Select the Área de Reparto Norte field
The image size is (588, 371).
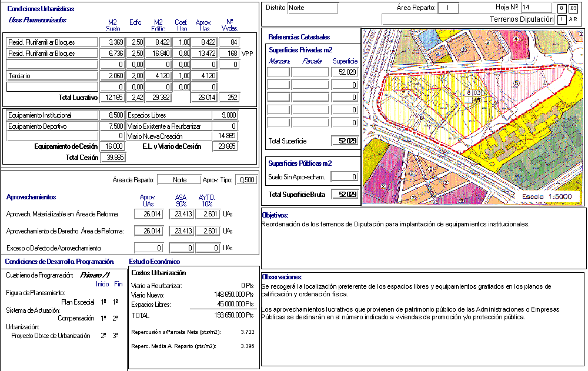coord(179,180)
